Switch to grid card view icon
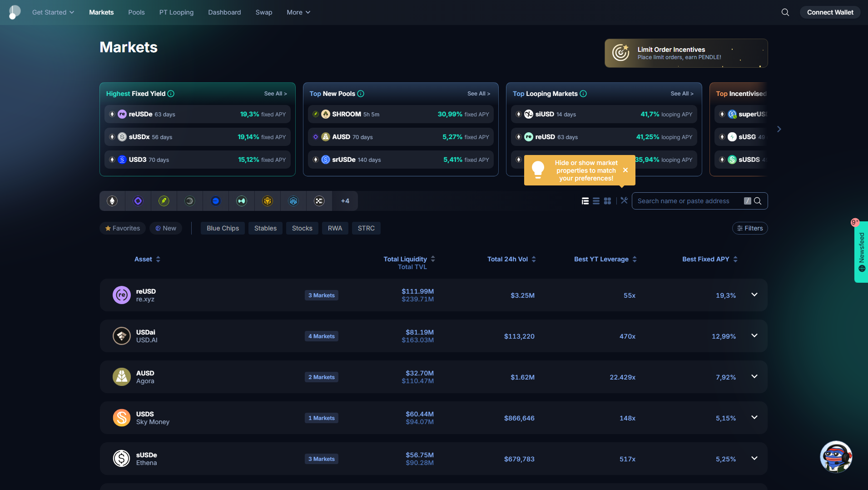868x490 pixels. [x=607, y=201]
